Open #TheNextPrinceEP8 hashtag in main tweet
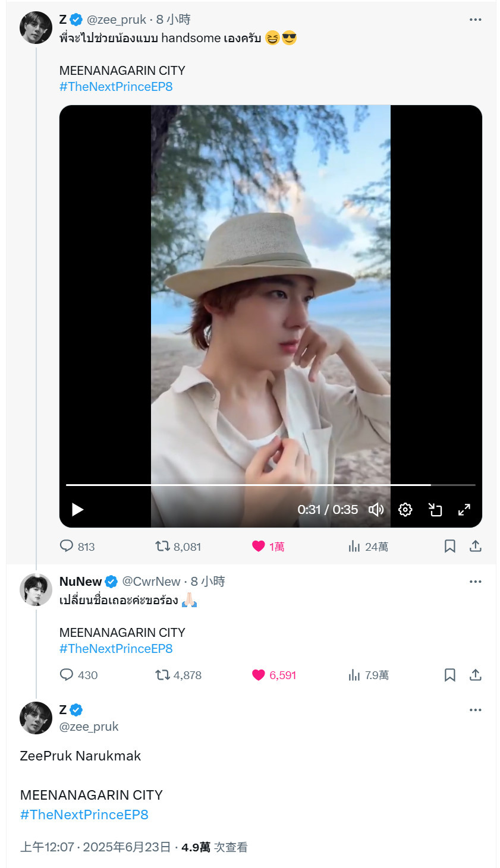 84,815
